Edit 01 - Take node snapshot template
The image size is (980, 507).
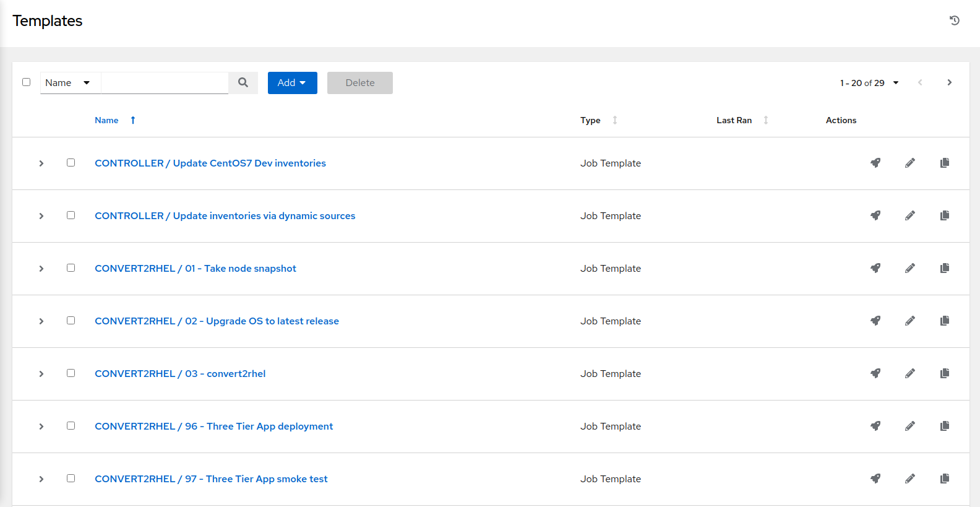pos(910,268)
